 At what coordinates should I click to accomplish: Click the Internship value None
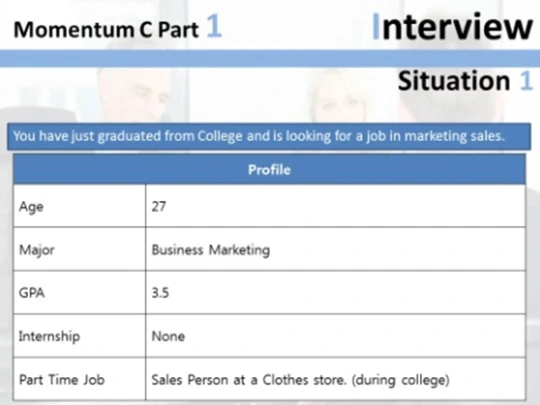coord(168,336)
